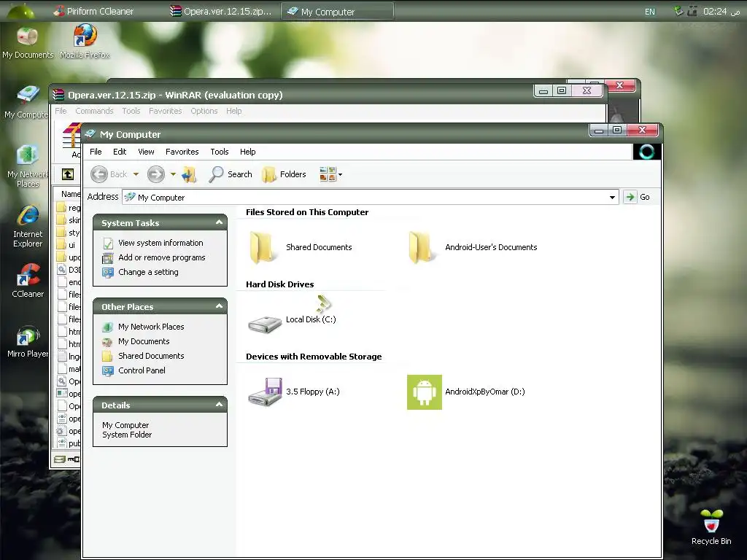The width and height of the screenshot is (747, 560).
Task: Select My Network Places desktop icon
Action: (x=28, y=167)
